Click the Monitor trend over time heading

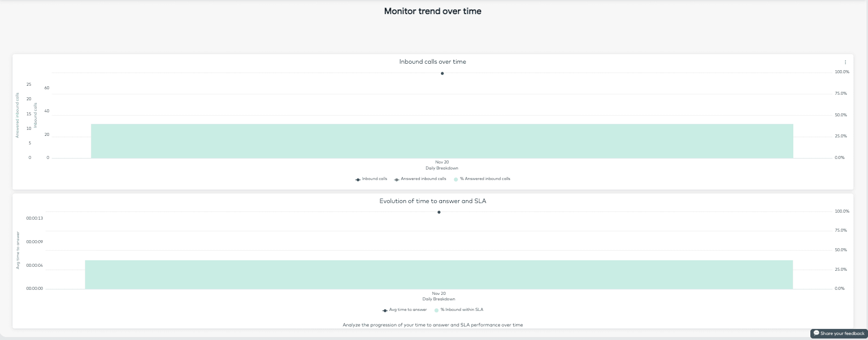432,11
